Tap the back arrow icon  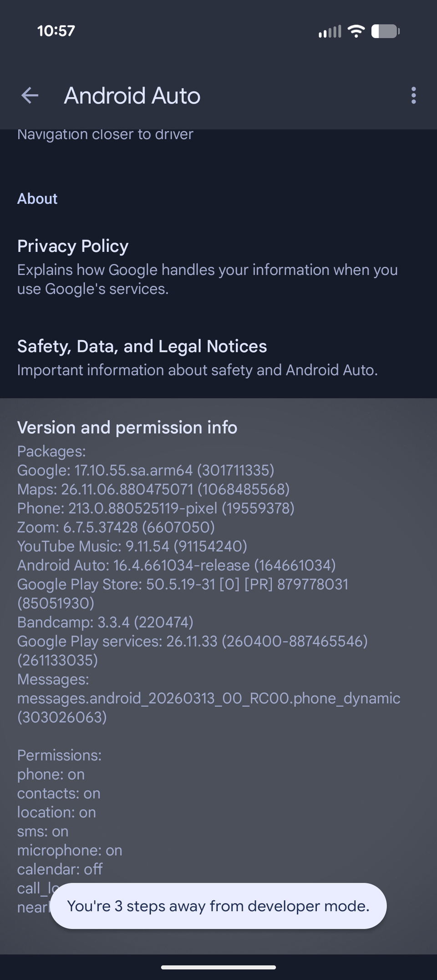(x=30, y=95)
